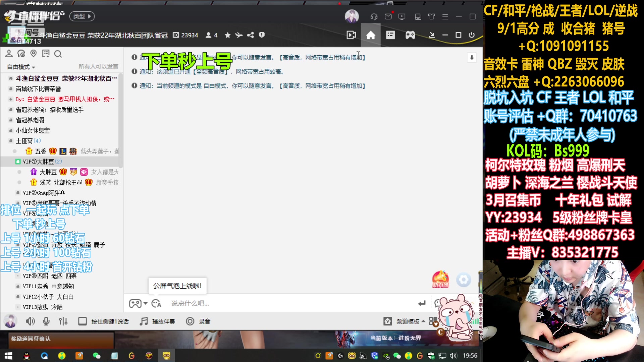644x362 pixels.
Task: Click the bulletin board icon in sidebar
Action: (46, 54)
